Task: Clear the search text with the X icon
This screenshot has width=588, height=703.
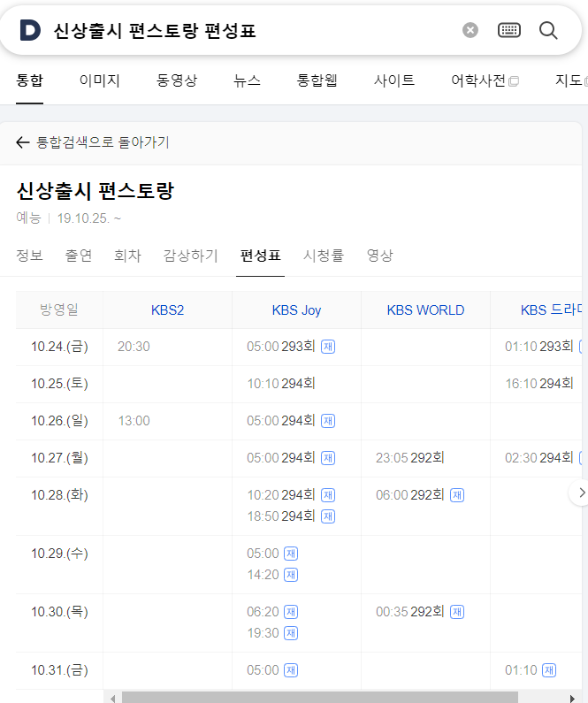Action: pos(470,30)
